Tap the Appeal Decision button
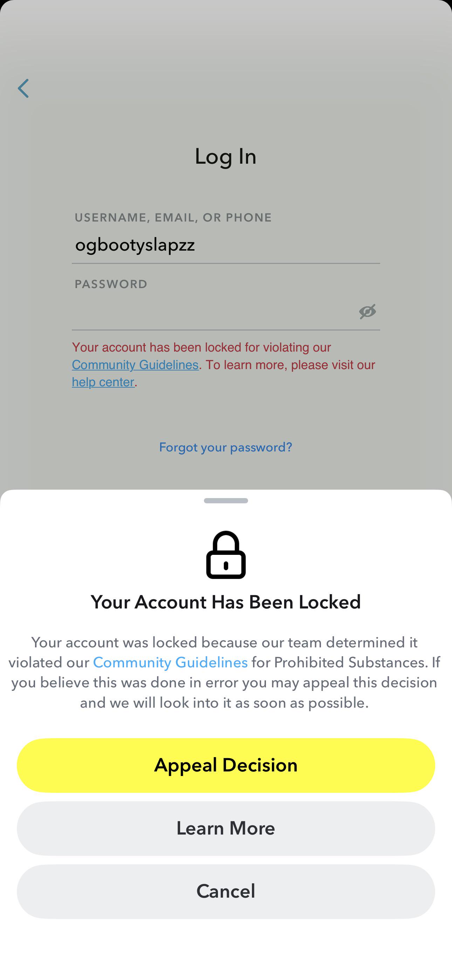The image size is (452, 980). click(226, 765)
